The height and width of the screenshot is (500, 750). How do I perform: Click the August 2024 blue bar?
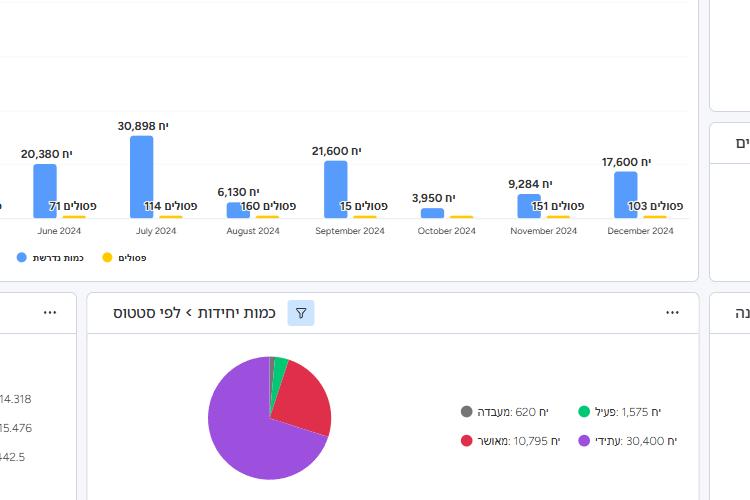238,210
